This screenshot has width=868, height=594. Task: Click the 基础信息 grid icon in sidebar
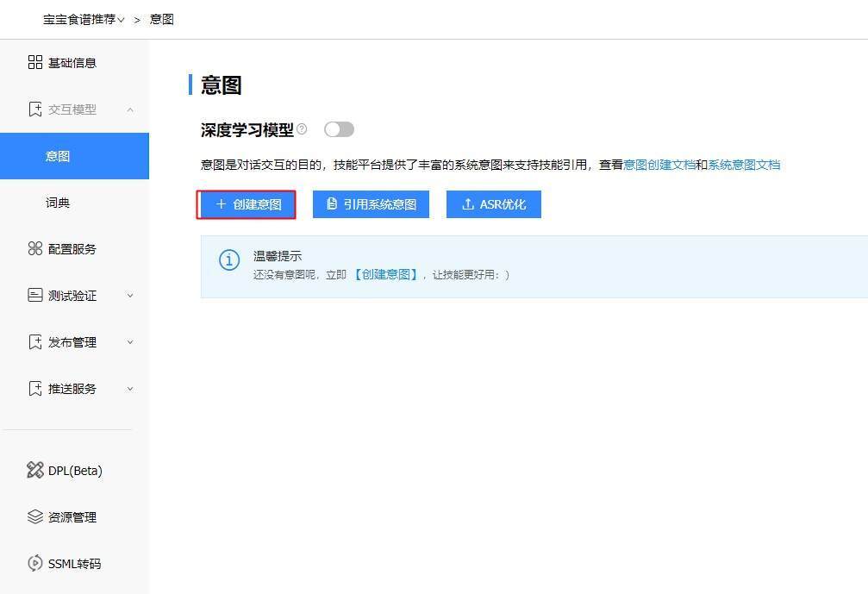pos(35,62)
